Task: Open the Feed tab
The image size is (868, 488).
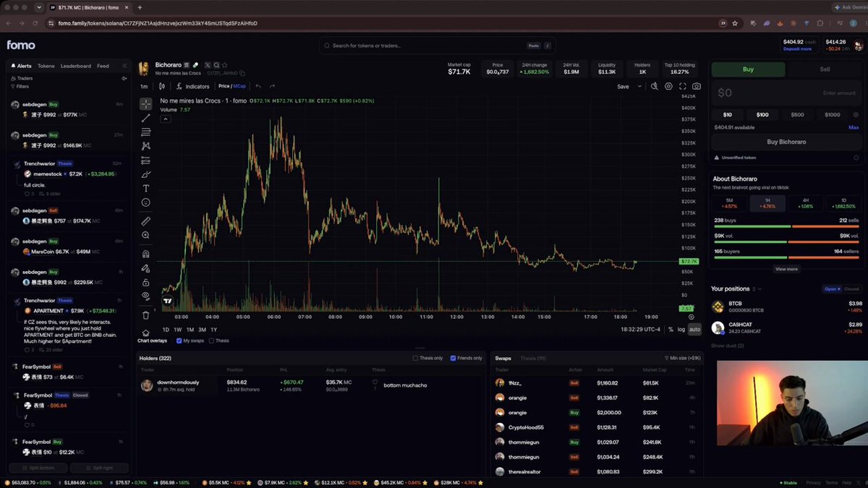Action: [103, 66]
